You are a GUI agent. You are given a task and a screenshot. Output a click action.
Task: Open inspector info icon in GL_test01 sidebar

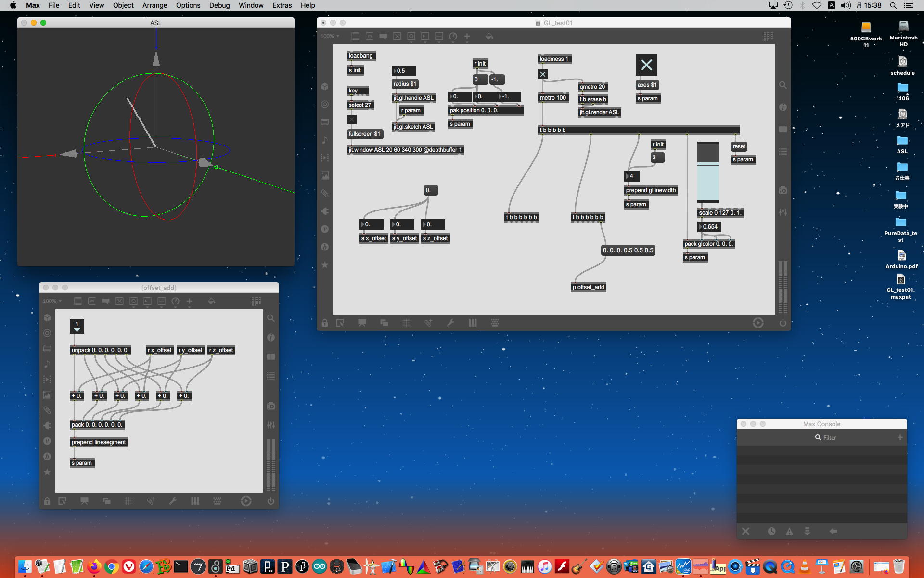pos(783,107)
